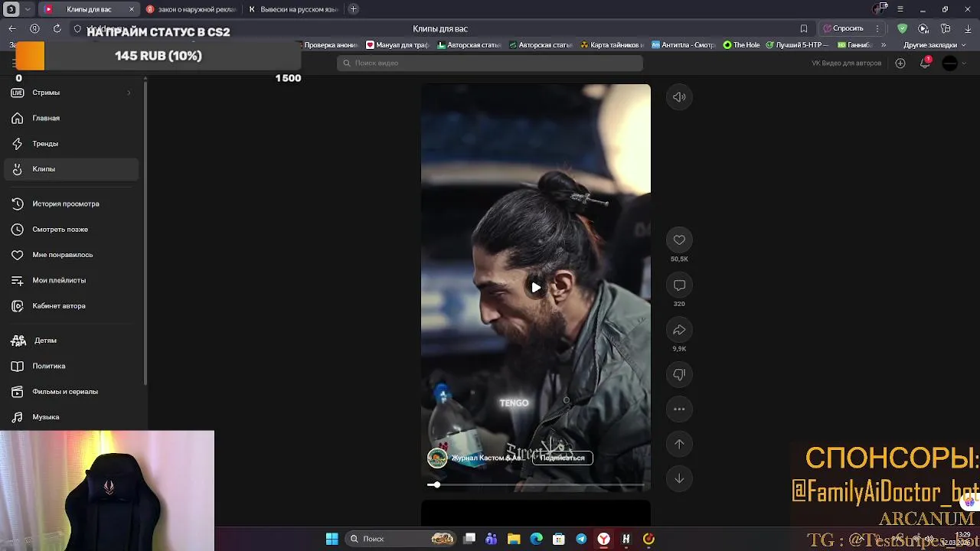Open Фильмы и сериалы category

[70, 391]
